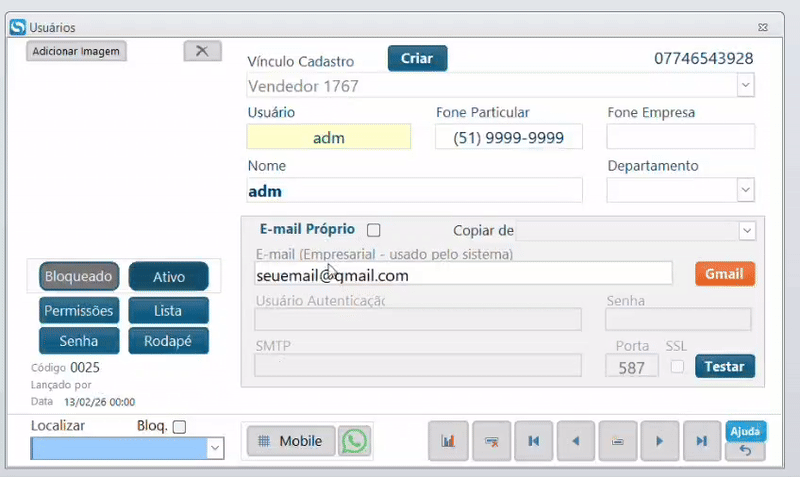Click the orange Gmail button
Viewport: 800px width, 477px height.
click(x=724, y=274)
